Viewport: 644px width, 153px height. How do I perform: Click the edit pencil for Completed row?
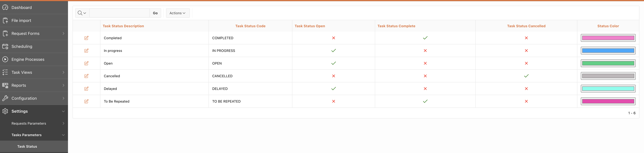coord(86,38)
